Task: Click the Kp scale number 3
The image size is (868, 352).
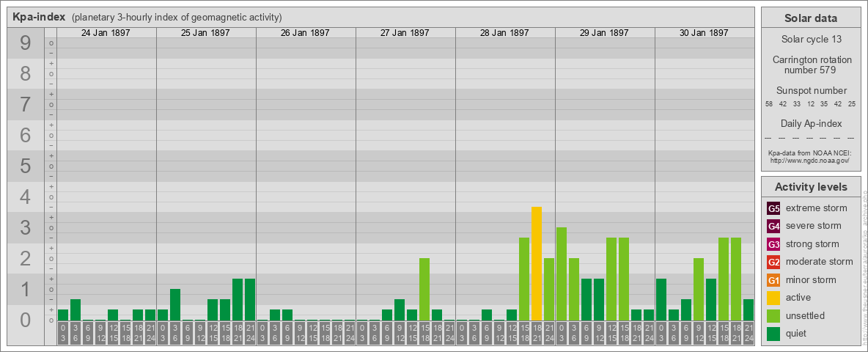Action: click(25, 227)
